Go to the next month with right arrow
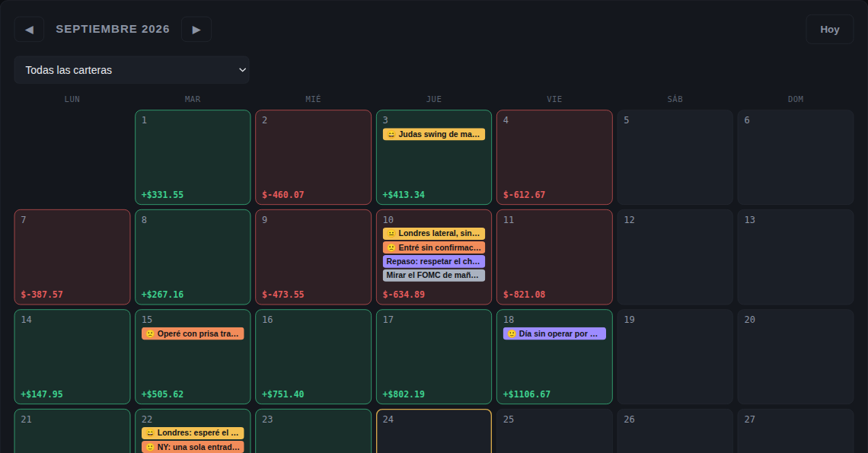The width and height of the screenshot is (868, 453). (x=196, y=30)
